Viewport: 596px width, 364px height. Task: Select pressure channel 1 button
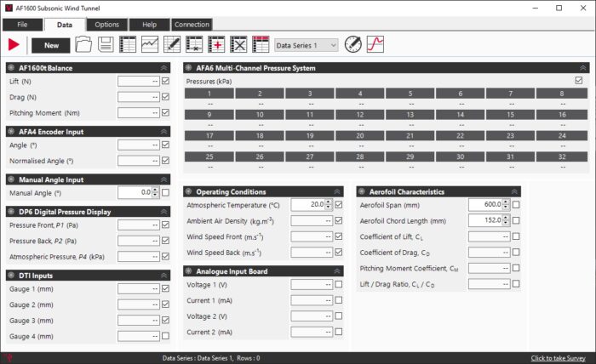[209, 94]
